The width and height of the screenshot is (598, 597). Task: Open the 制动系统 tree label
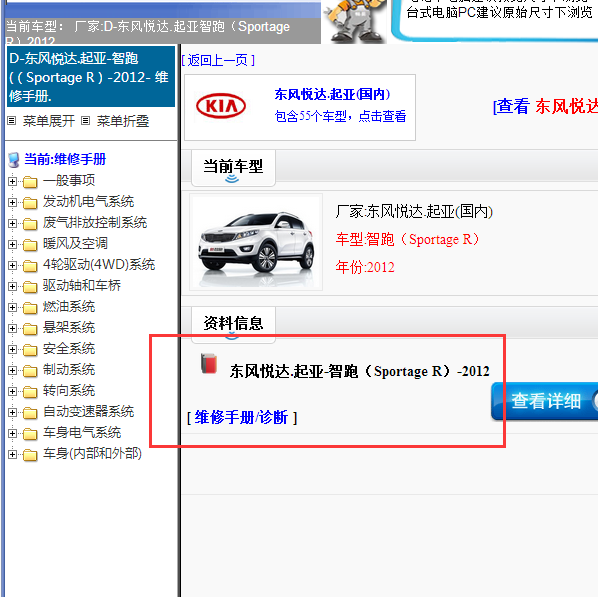pos(69,369)
